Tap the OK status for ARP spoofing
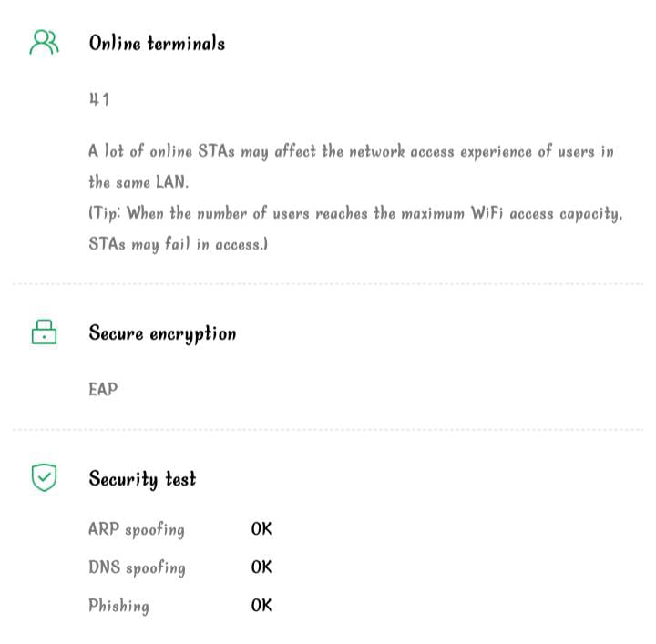This screenshot has width=656, height=644. 261,529
